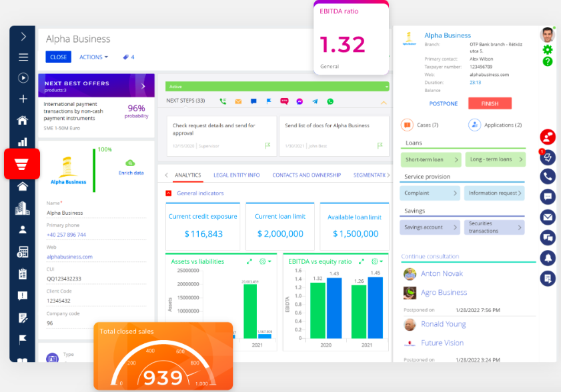Switch to the ANALYTICS tab

click(x=188, y=175)
